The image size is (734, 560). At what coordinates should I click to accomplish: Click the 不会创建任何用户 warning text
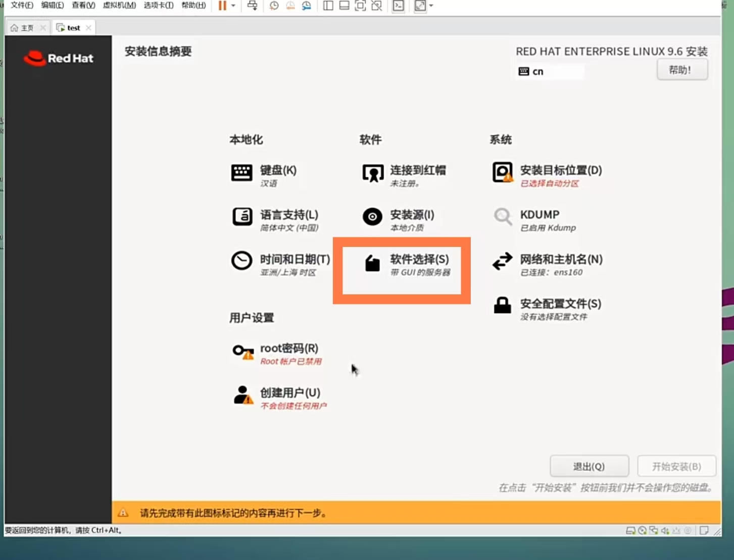pyautogui.click(x=293, y=406)
